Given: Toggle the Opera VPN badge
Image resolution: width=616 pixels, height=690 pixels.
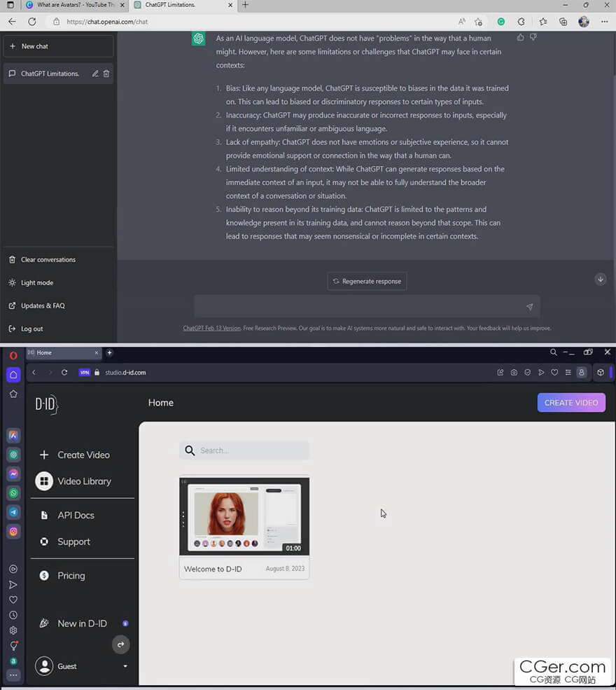Looking at the screenshot, I should pyautogui.click(x=85, y=372).
